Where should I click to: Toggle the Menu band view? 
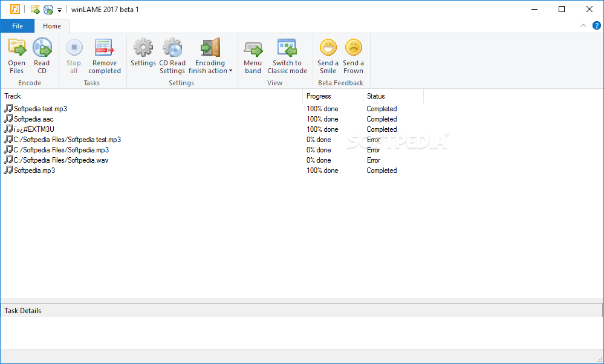253,56
